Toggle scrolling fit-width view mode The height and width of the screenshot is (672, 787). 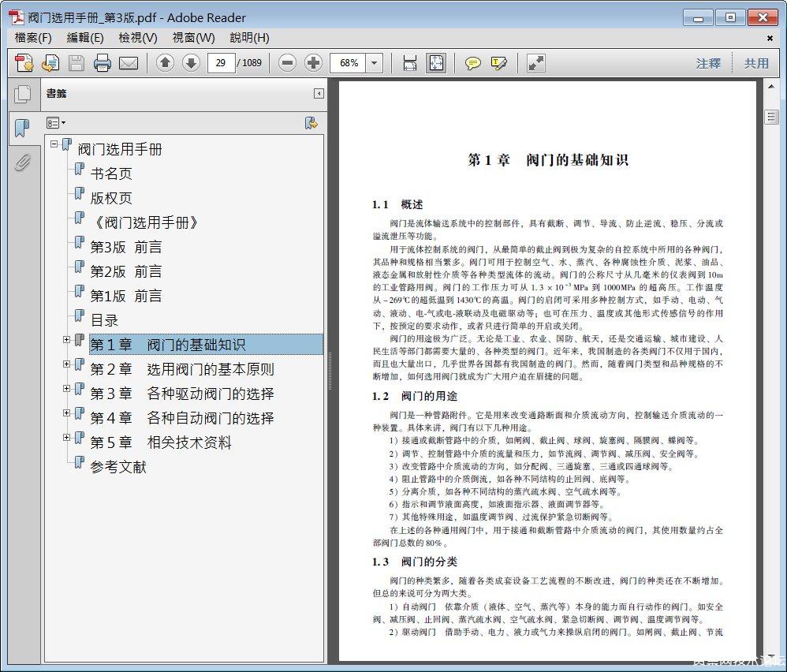click(x=409, y=63)
